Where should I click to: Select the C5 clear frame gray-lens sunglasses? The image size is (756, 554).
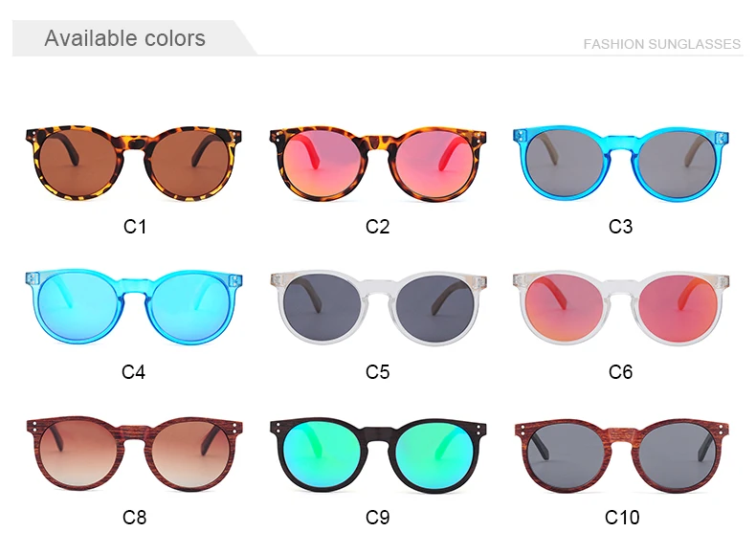coord(378,307)
